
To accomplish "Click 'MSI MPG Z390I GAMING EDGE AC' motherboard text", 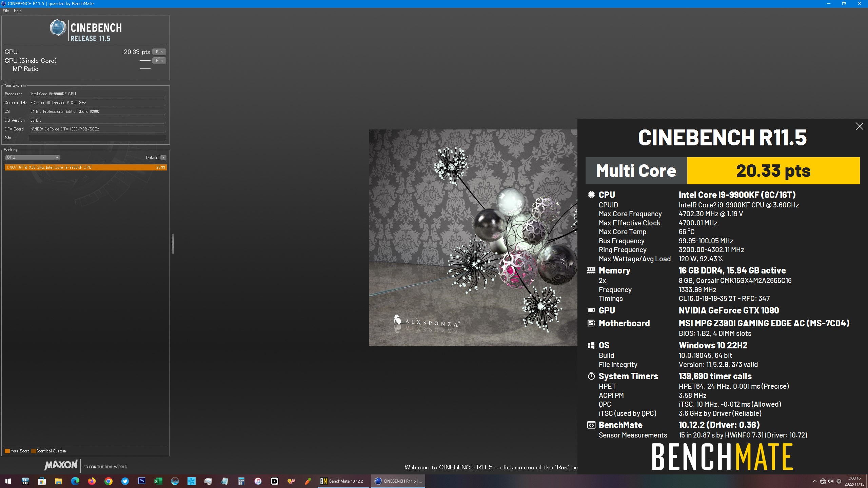I will click(764, 323).
